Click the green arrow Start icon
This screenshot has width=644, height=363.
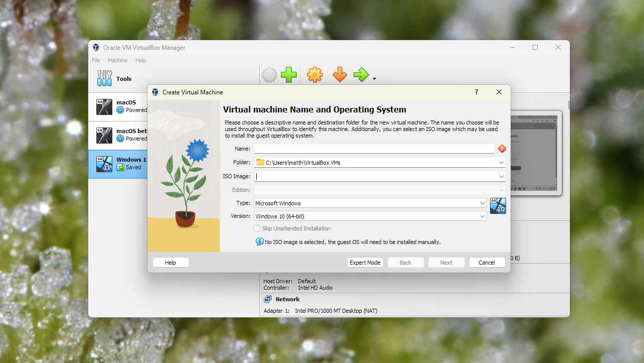361,75
